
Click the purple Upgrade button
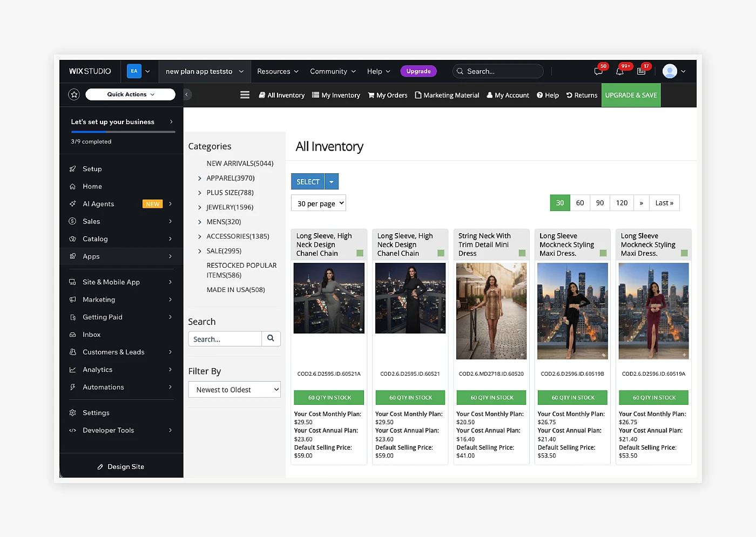click(x=418, y=71)
